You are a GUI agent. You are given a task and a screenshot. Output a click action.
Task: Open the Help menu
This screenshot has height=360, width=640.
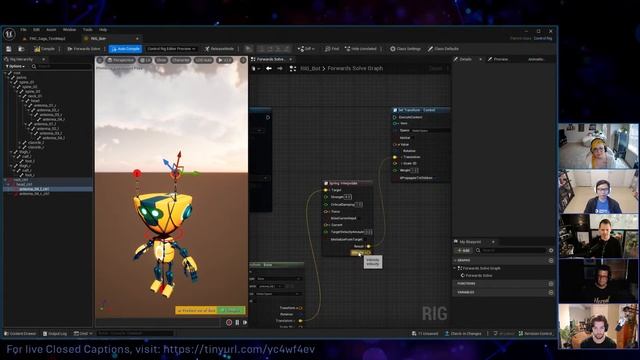103,30
